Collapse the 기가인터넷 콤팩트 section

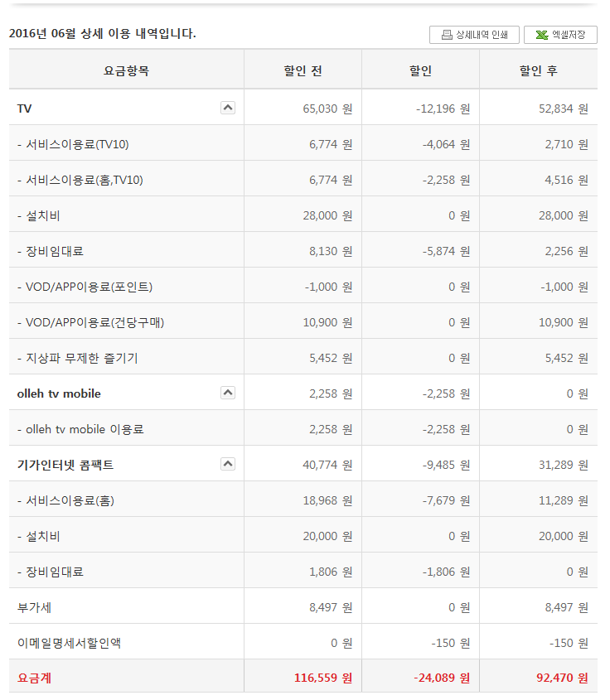tap(228, 464)
